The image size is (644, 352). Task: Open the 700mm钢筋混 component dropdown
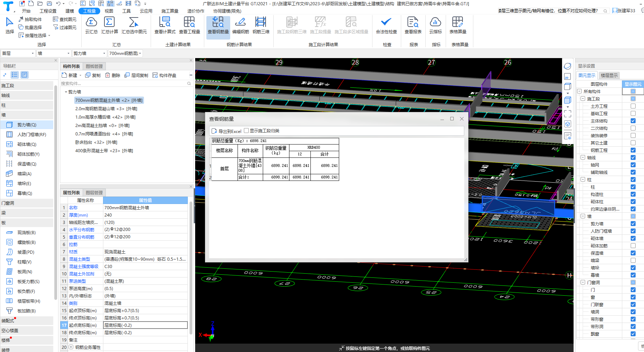coord(125,53)
